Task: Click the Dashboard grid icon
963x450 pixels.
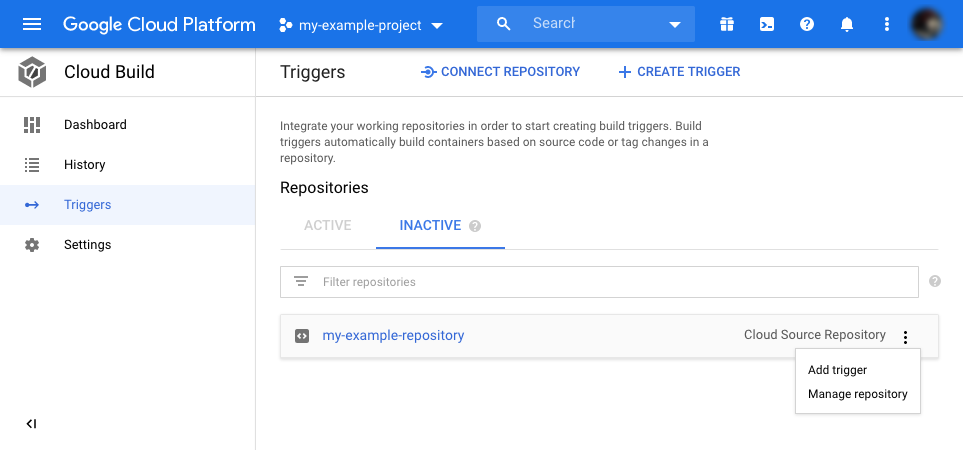Action: [32, 125]
